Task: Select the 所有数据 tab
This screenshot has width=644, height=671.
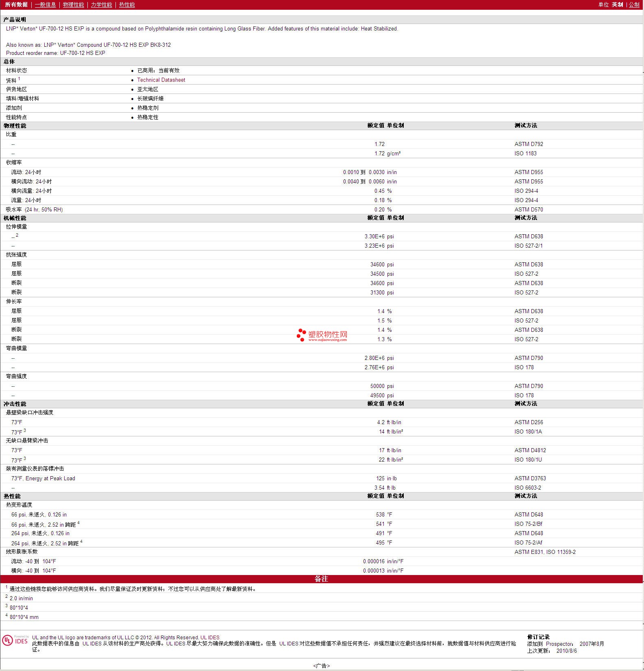Action: click(x=16, y=4)
